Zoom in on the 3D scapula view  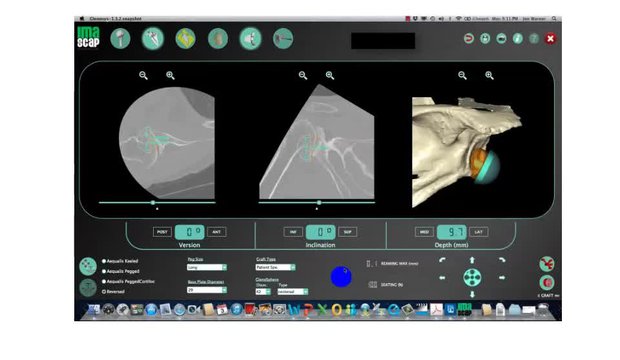pyautogui.click(x=489, y=75)
